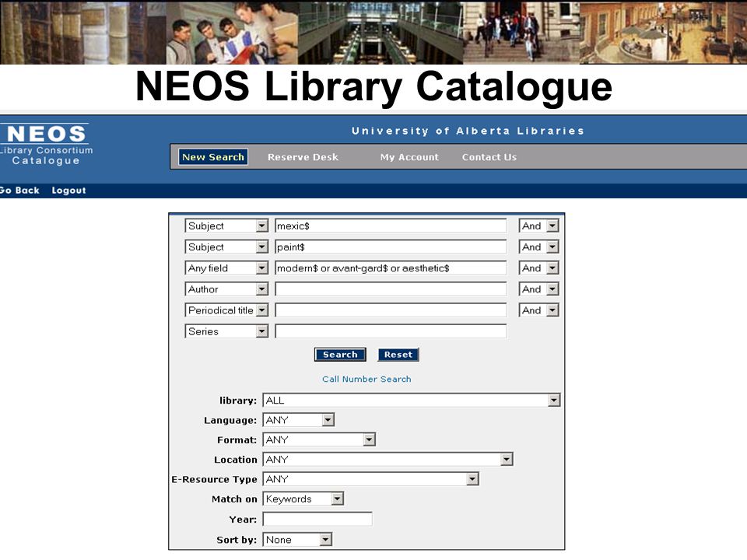Click the Search button
The height and width of the screenshot is (560, 747).
coord(340,355)
